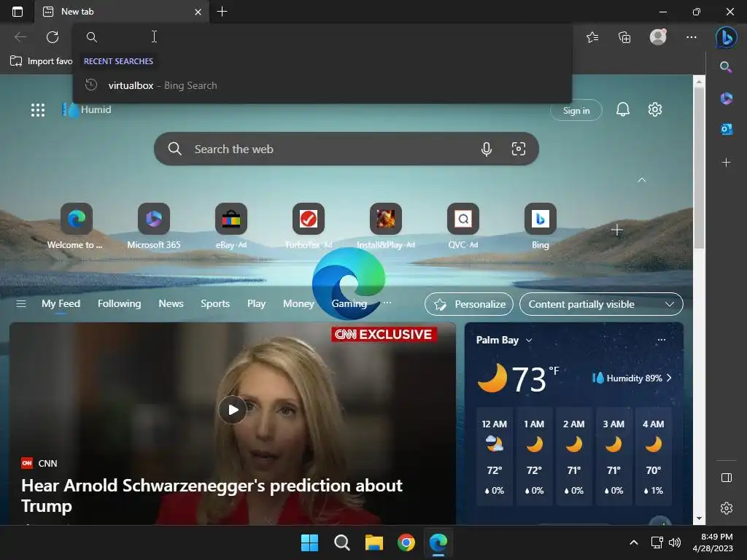
Task: Open sidebar Search icon
Action: tap(726, 66)
